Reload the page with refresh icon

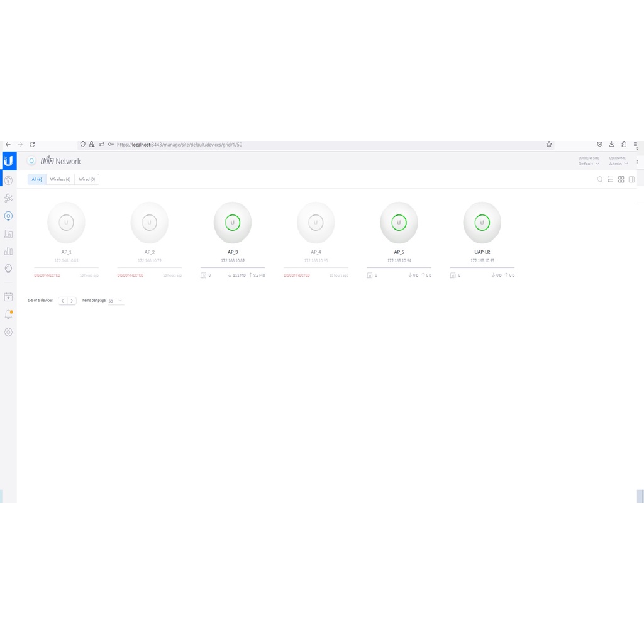(x=32, y=145)
